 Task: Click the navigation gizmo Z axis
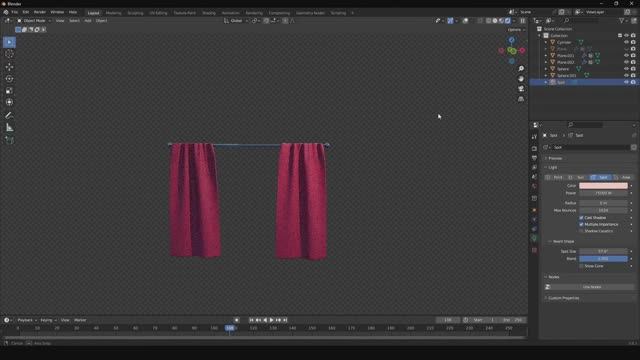[x=511, y=40]
